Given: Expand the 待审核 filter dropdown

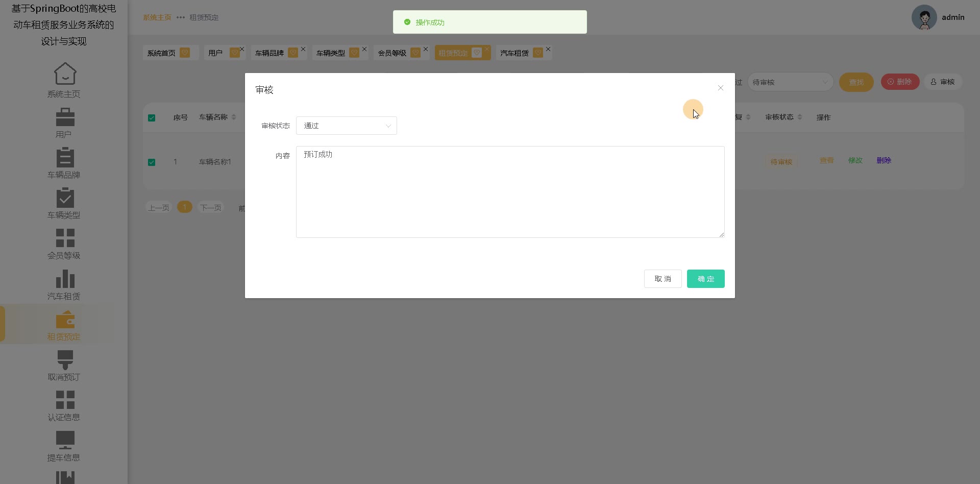Looking at the screenshot, I should click(790, 82).
